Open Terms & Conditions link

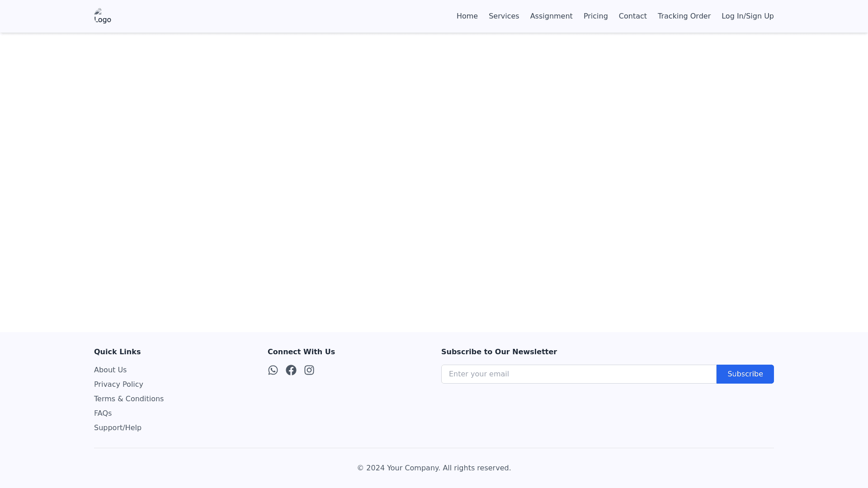pyautogui.click(x=129, y=399)
